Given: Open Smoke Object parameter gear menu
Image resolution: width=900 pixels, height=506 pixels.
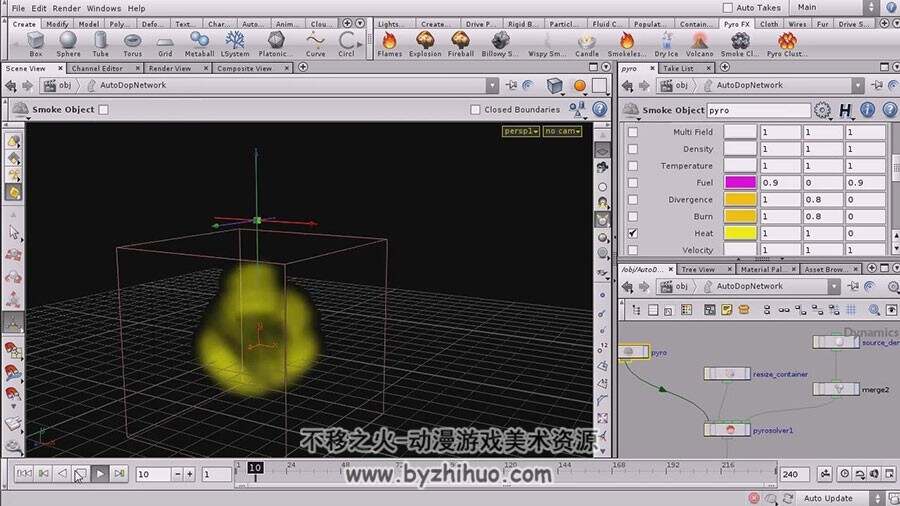Looking at the screenshot, I should pos(822,110).
